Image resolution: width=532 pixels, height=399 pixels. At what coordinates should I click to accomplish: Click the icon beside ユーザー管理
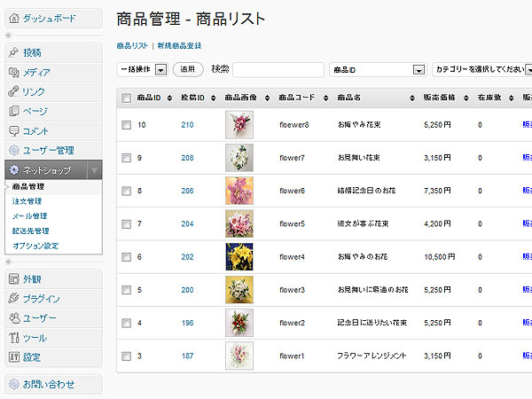[14, 150]
